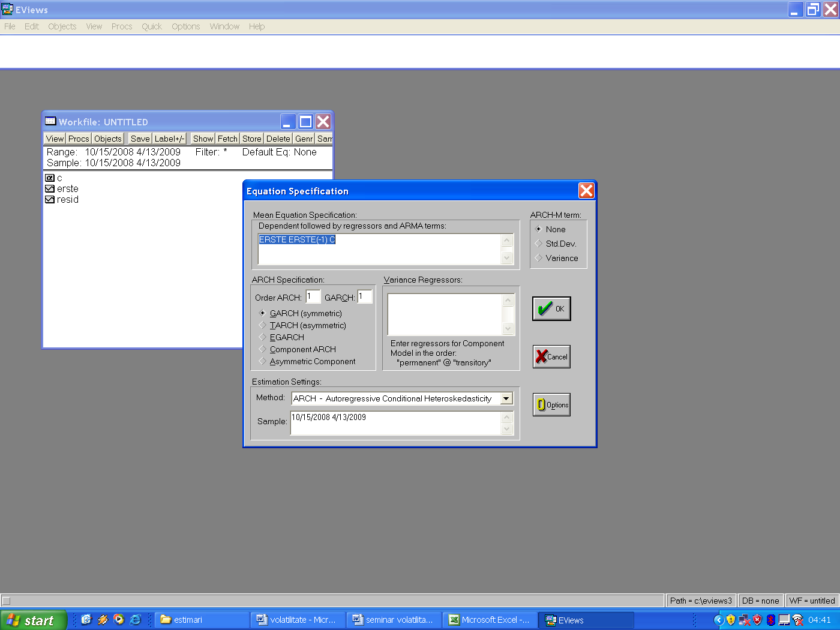Click Show in Workfile toolbar

pyautogui.click(x=203, y=139)
